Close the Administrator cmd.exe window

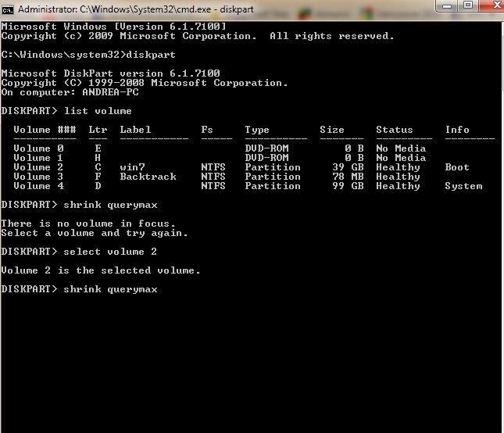[491, 5]
